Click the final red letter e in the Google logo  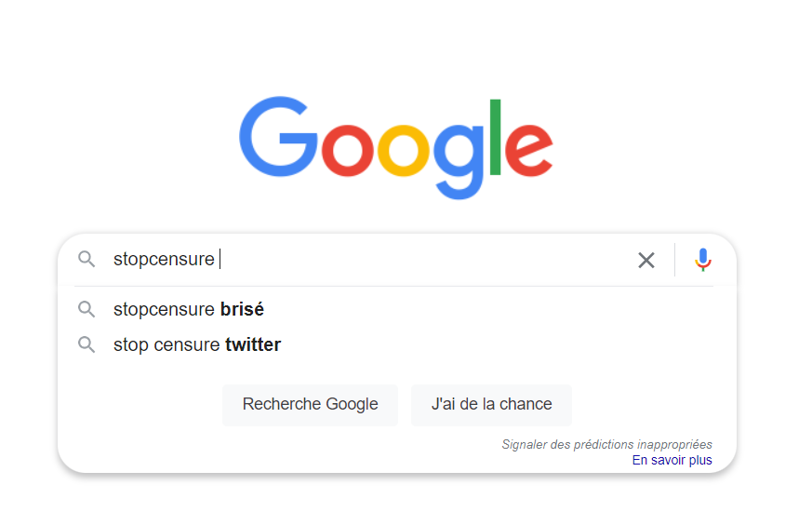click(530, 152)
